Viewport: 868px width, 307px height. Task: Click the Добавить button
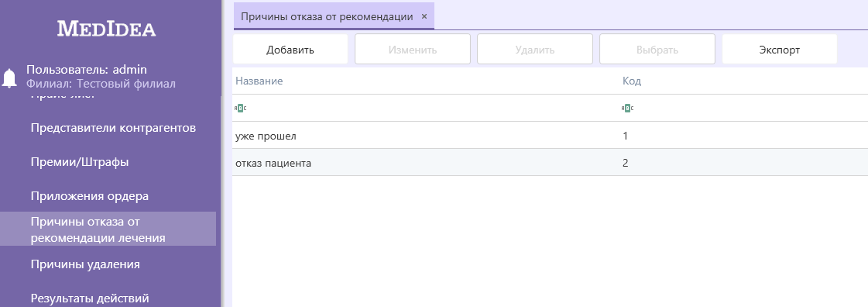(x=290, y=50)
